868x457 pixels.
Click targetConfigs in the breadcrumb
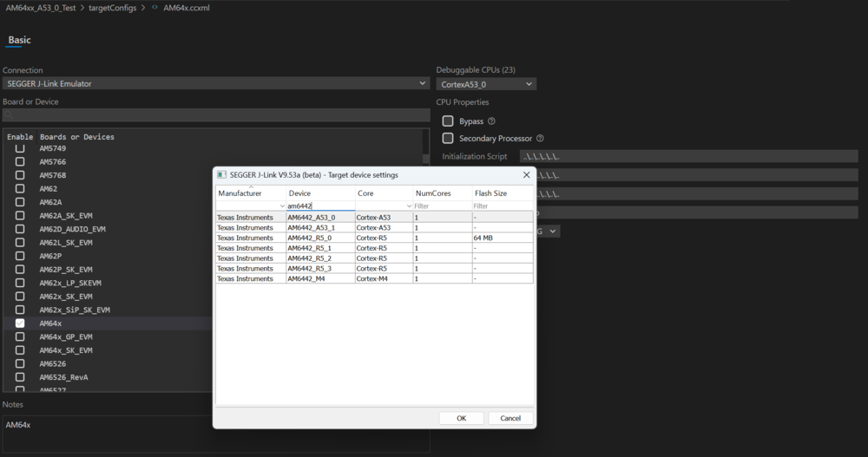click(112, 8)
